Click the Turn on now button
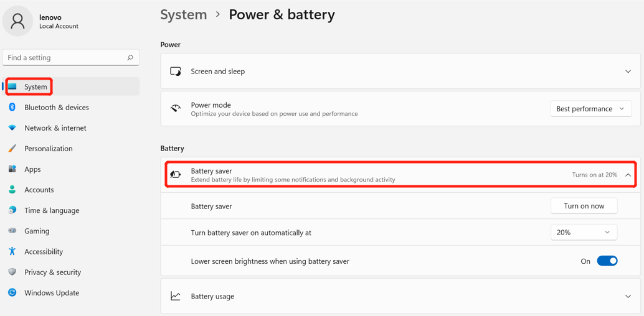 click(x=584, y=206)
